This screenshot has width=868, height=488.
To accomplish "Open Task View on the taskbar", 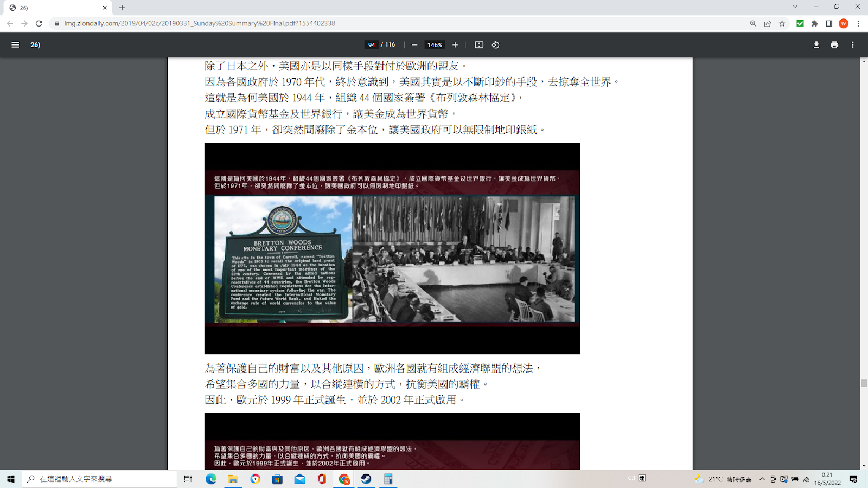I will coord(188,479).
